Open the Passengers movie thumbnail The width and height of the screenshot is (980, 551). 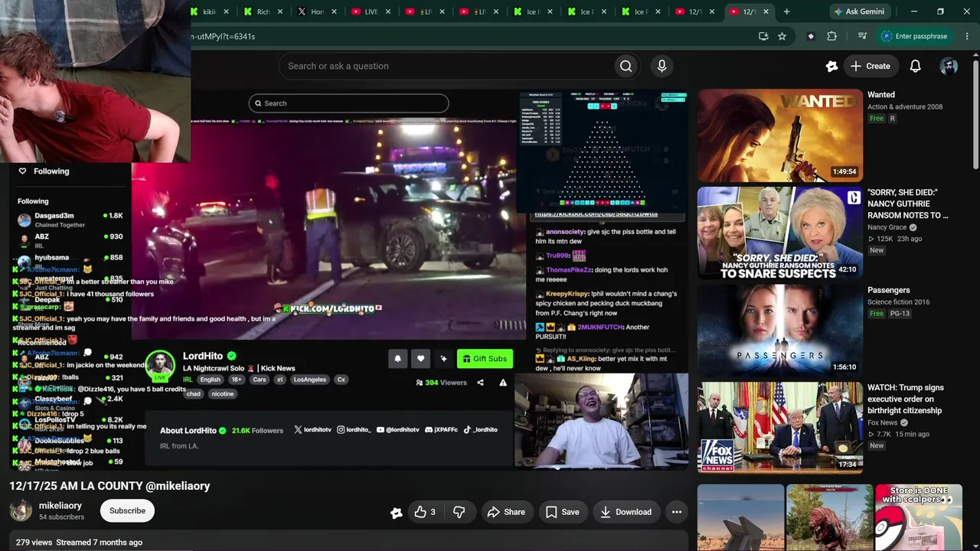[780, 331]
